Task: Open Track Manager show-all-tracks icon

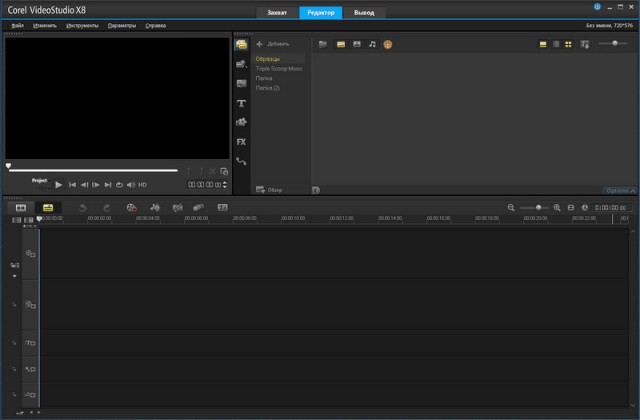Action: [x=16, y=220]
